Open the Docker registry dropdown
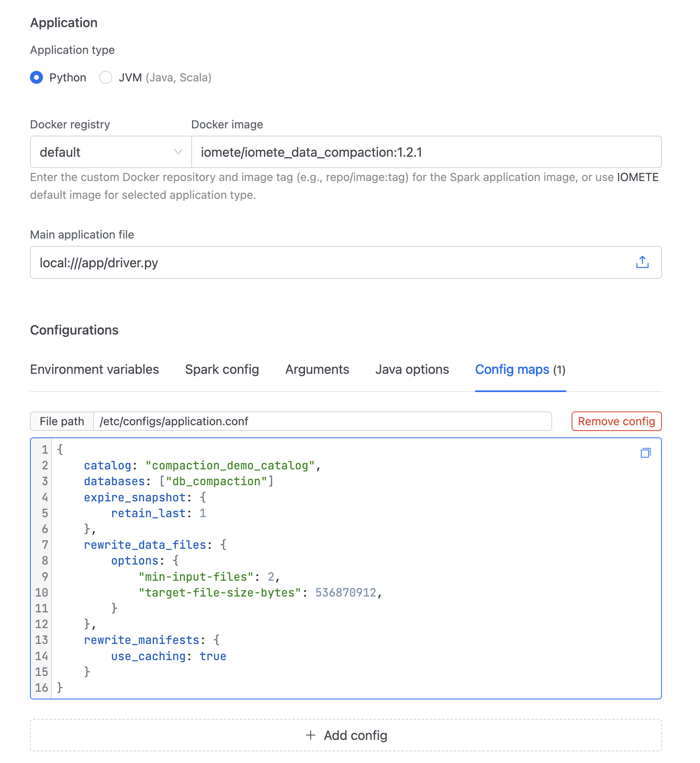This screenshot has height=763, width=700. click(111, 152)
